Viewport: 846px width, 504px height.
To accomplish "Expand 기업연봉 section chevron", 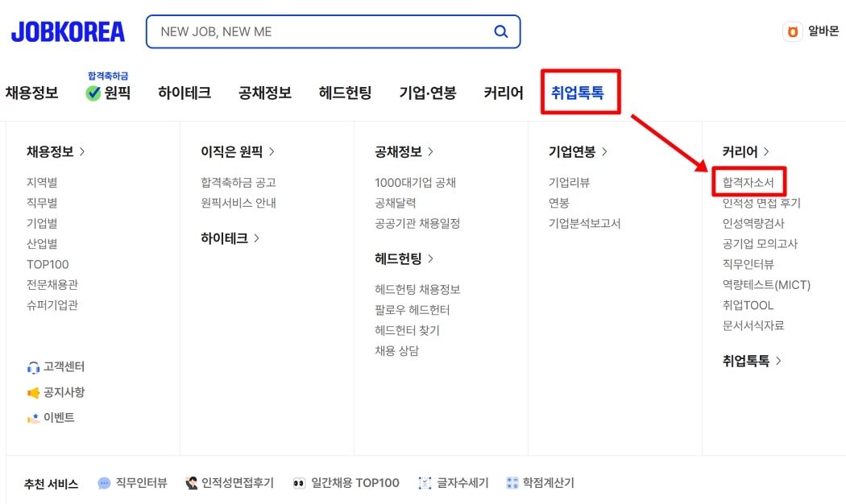I will pos(604,152).
